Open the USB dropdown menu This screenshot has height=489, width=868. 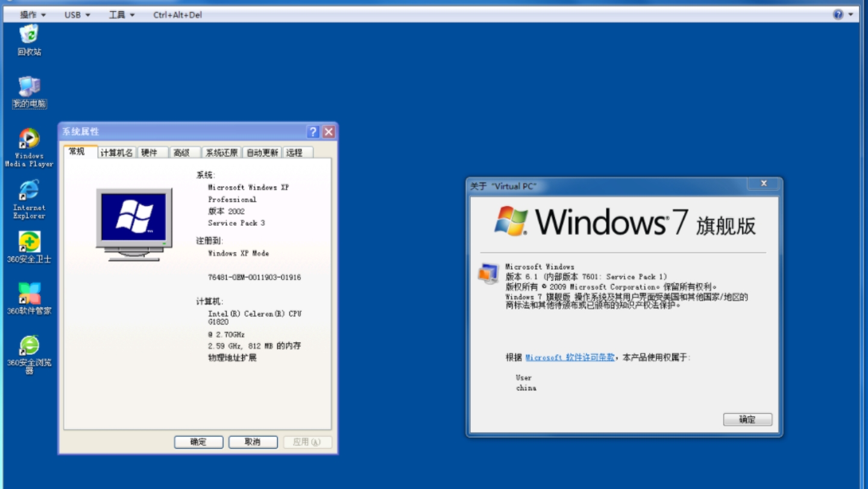point(77,14)
